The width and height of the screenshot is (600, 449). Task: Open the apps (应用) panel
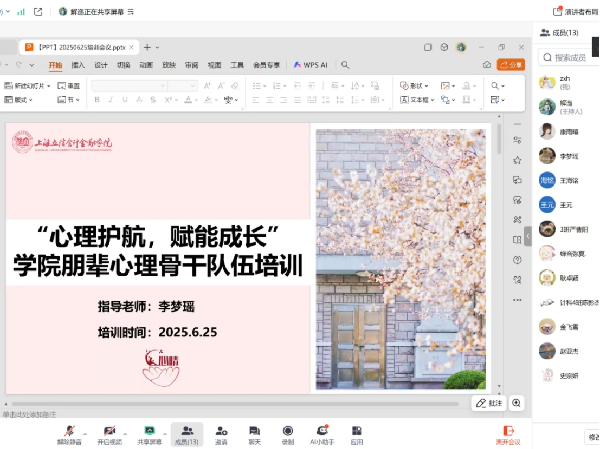coord(357,435)
